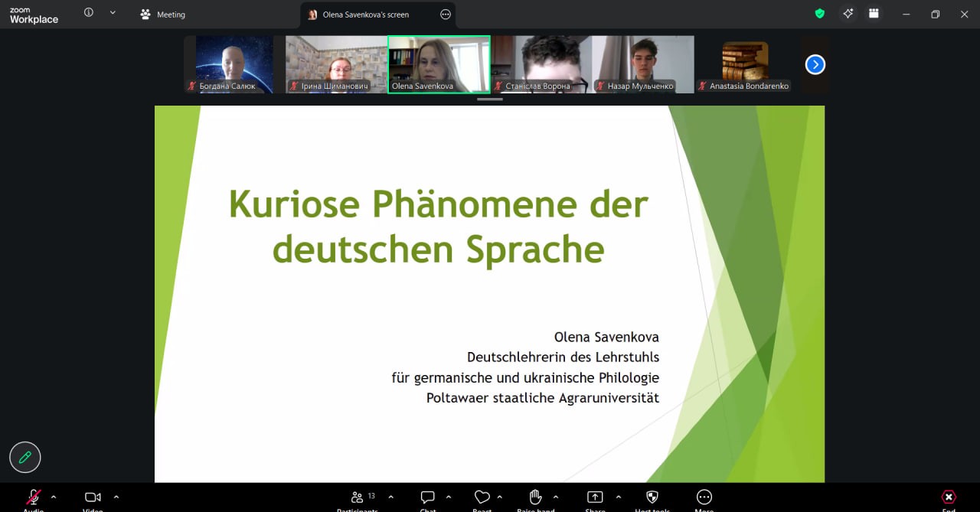980x512 pixels.
Task: Switch gallery layout view icon
Action: pyautogui.click(x=874, y=14)
